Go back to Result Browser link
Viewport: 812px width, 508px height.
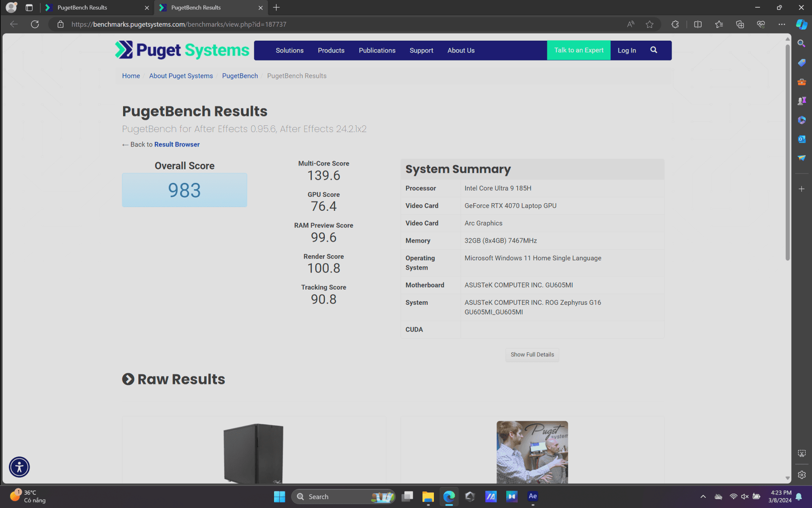point(177,144)
